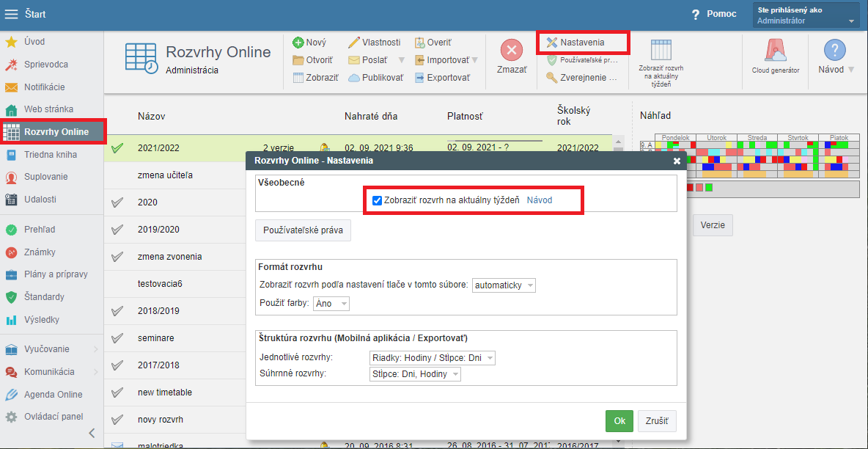The image size is (868, 449).
Task: Click the red Zmazať delete icon
Action: coord(511,51)
